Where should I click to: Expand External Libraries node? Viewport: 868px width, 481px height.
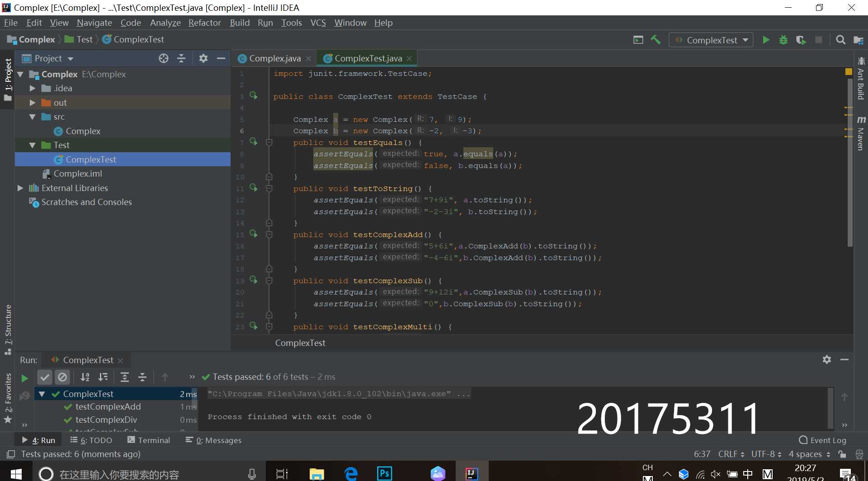pyautogui.click(x=20, y=188)
